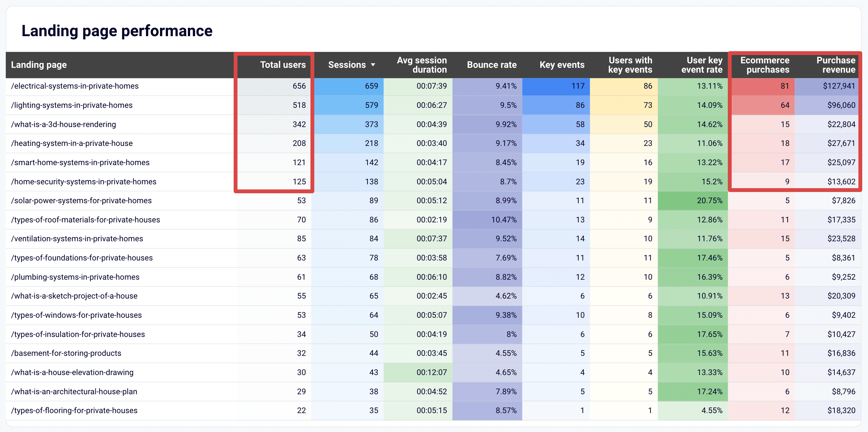
Task: Click /what-is-a-sketch-project-of-a-house page
Action: click(74, 296)
